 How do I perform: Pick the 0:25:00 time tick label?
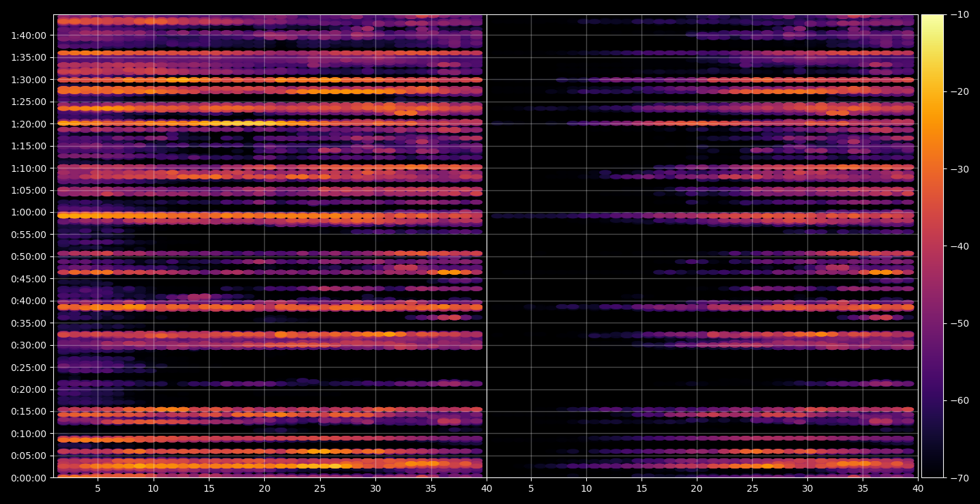pyautogui.click(x=28, y=367)
